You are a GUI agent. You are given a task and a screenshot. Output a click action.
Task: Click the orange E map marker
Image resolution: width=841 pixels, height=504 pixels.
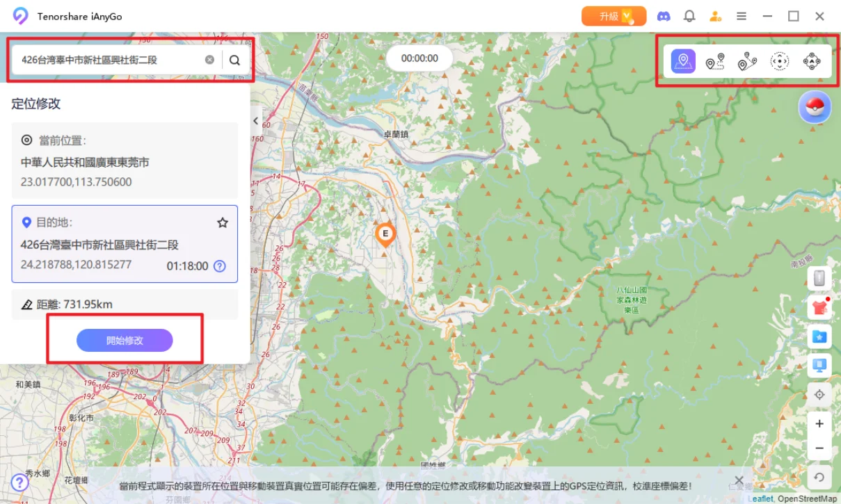(385, 236)
